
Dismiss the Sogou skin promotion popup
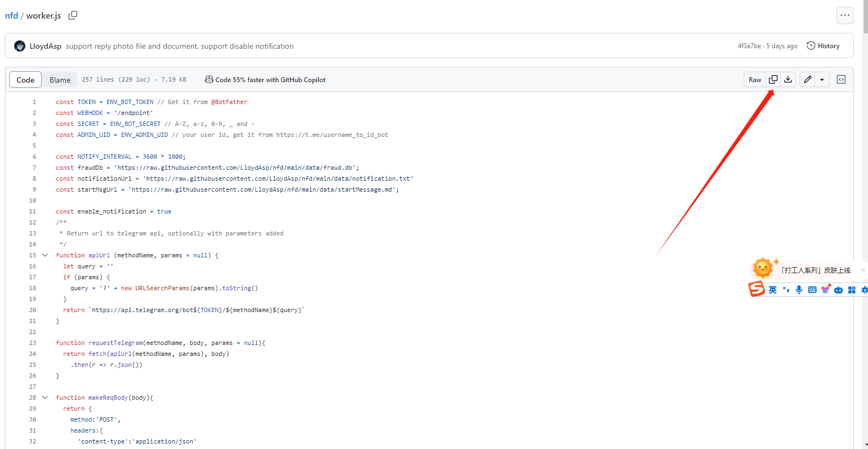(x=863, y=270)
